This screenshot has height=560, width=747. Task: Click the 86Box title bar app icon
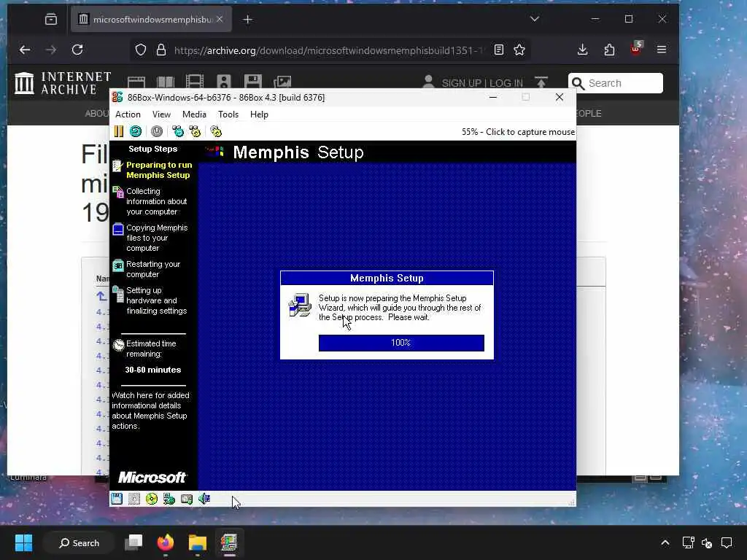click(x=117, y=97)
